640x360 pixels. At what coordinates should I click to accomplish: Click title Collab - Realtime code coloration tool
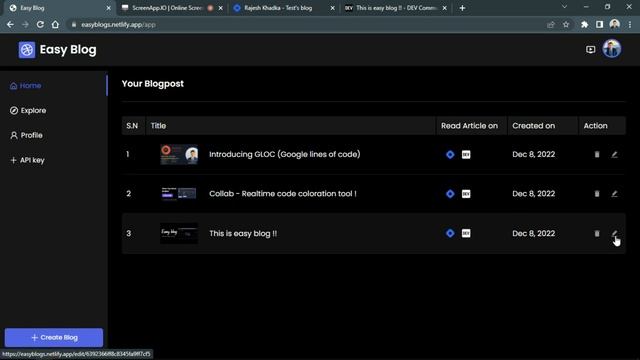pyautogui.click(x=283, y=193)
